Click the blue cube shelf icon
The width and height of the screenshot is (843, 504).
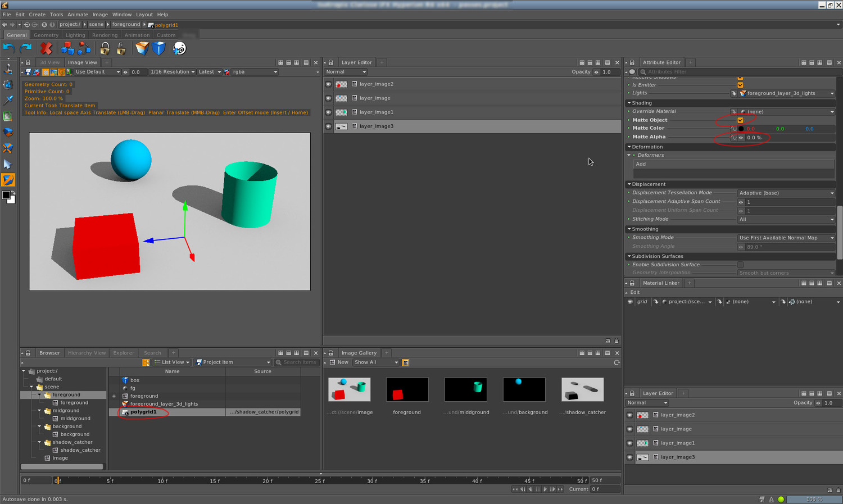click(x=159, y=48)
